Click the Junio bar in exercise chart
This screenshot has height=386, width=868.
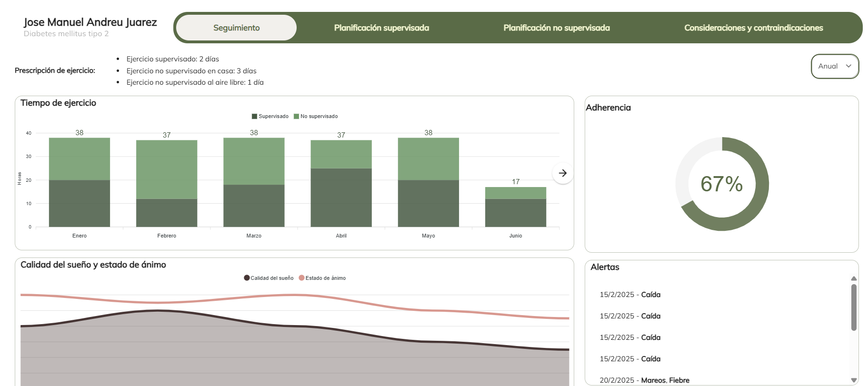tap(516, 207)
